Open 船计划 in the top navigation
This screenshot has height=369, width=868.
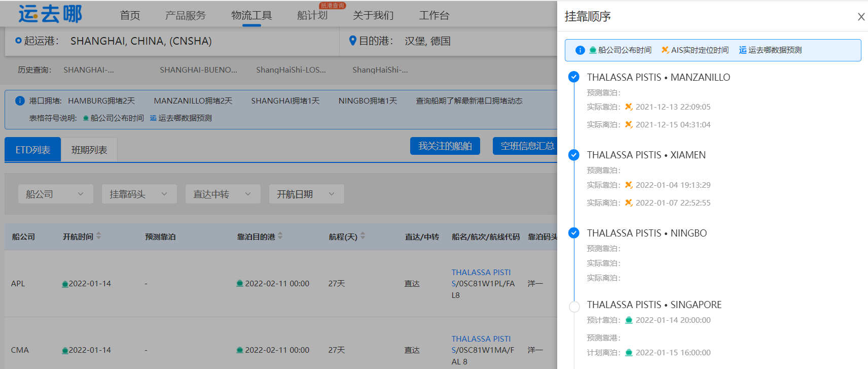click(312, 15)
